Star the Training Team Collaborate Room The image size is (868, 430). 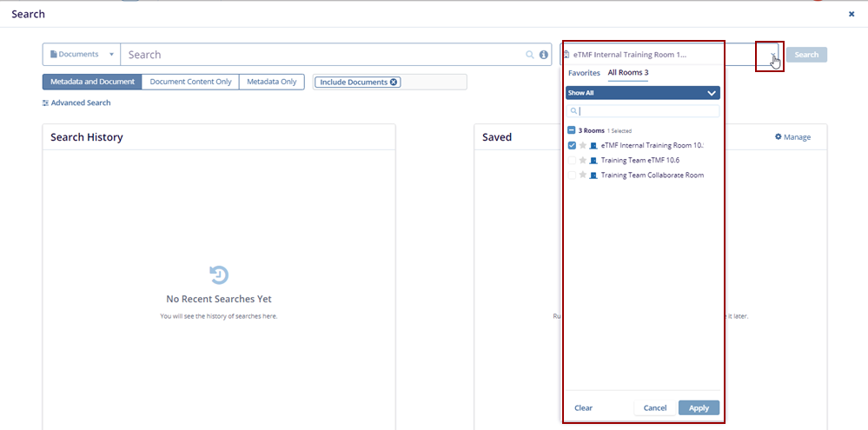pyautogui.click(x=582, y=175)
